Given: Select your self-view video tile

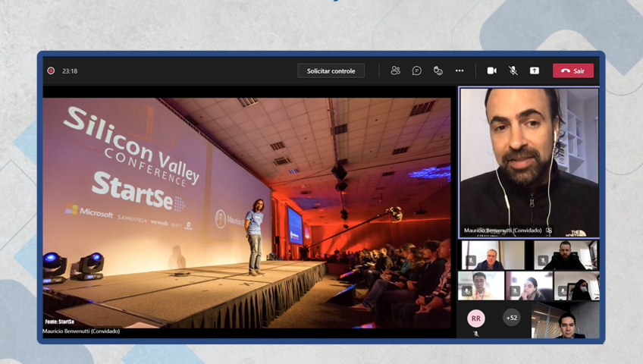Looking at the screenshot, I should [565, 320].
